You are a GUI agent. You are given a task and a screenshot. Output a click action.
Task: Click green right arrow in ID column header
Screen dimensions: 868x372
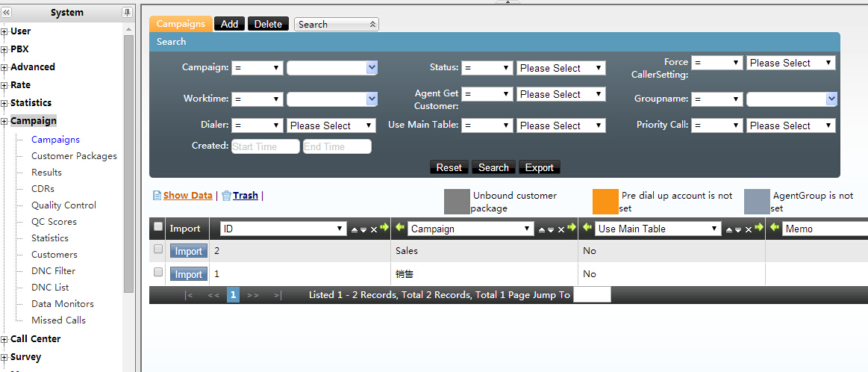pos(384,228)
